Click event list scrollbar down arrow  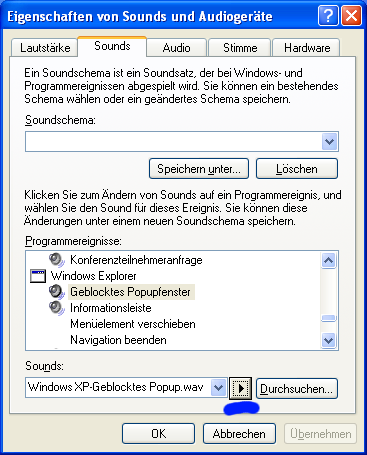[329, 340]
